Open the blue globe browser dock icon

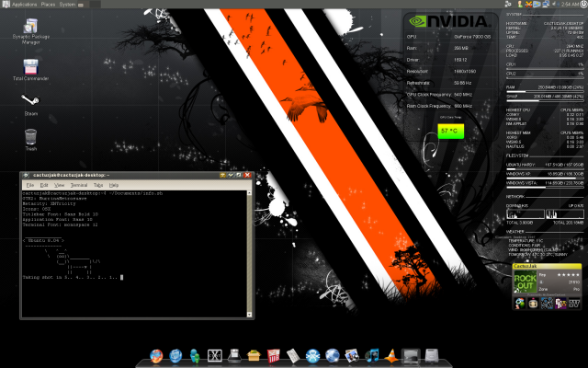333,356
